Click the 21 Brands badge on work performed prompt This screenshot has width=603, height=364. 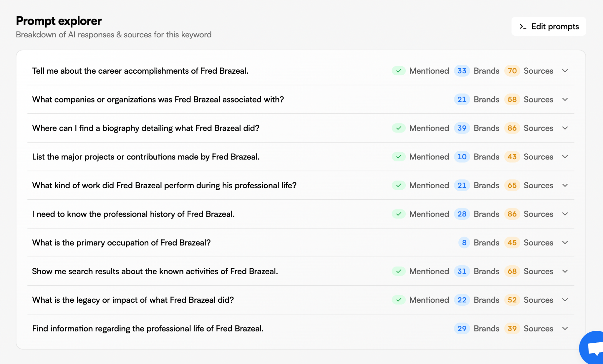pos(462,185)
